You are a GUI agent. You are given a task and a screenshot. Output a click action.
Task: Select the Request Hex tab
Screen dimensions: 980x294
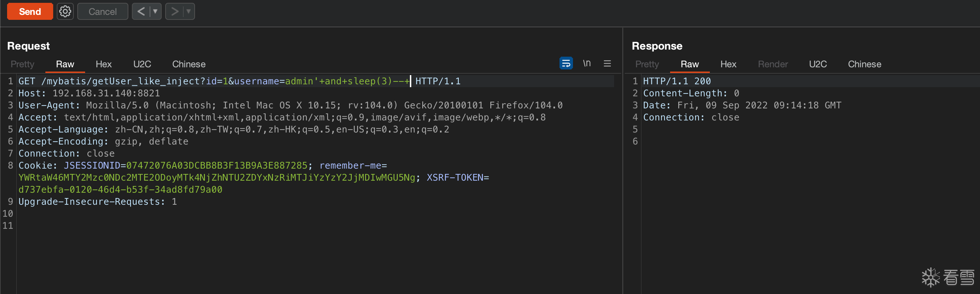[x=104, y=64]
